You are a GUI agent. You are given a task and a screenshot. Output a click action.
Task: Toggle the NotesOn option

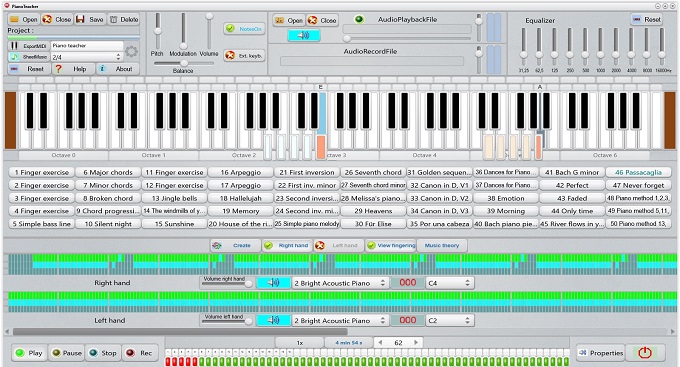tap(244, 29)
